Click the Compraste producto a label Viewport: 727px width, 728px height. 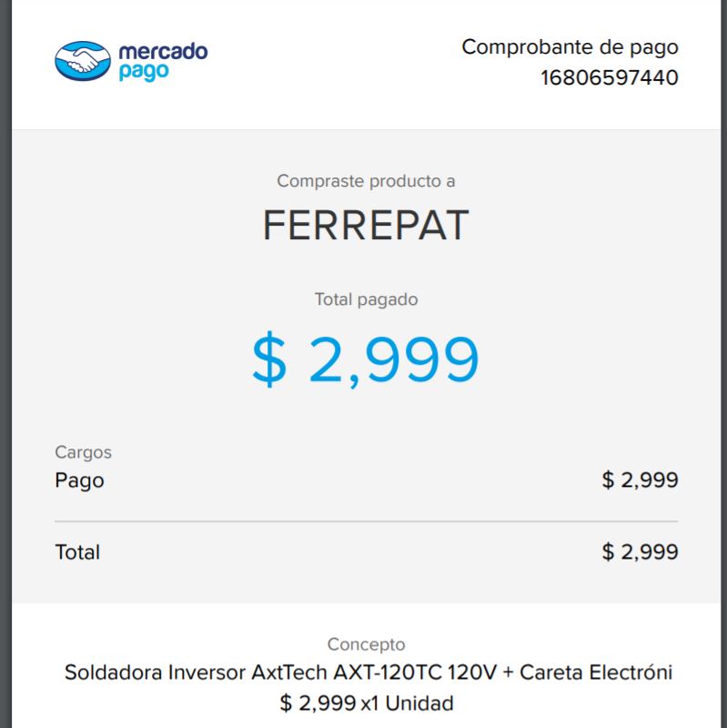coord(366,181)
